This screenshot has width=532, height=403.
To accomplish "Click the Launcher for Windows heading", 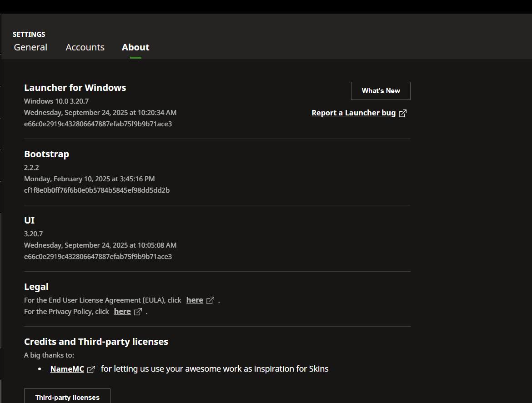I will pos(75,88).
